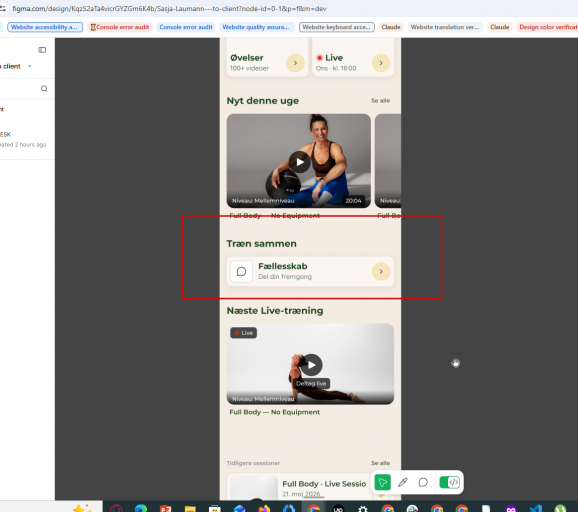578x512 pixels.
Task: Toggle the Dev Mode switch
Action: click(x=449, y=482)
